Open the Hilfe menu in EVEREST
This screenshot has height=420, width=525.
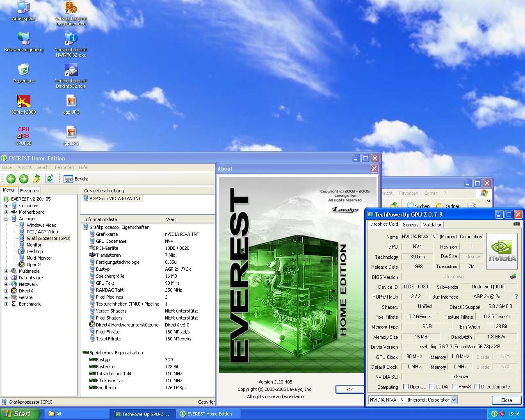[83, 167]
